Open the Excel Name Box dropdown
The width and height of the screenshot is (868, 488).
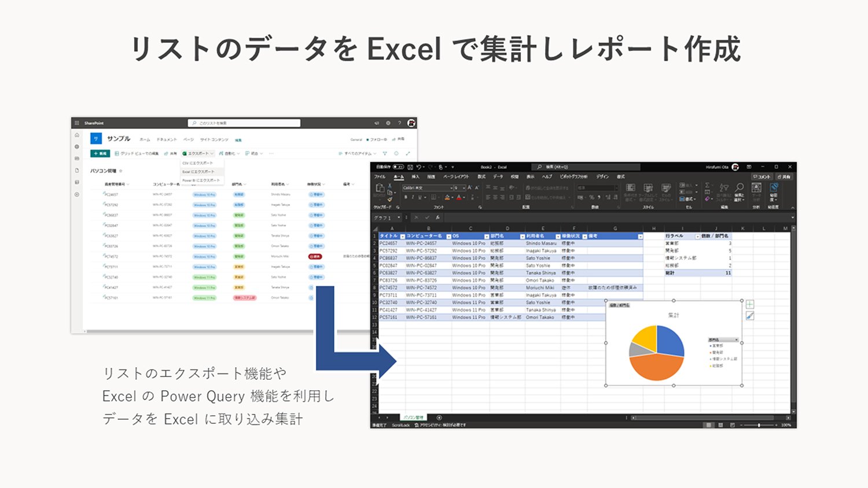tap(399, 217)
